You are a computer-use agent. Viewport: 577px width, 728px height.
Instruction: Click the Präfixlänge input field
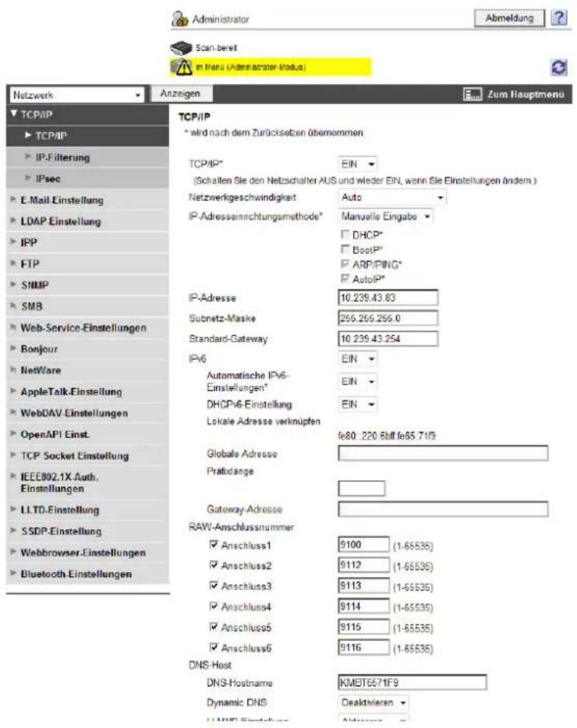click(x=362, y=489)
